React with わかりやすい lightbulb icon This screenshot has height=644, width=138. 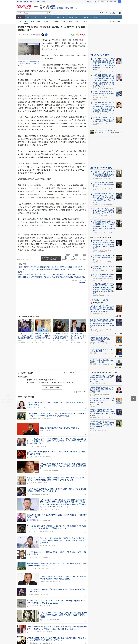tap(74, 257)
